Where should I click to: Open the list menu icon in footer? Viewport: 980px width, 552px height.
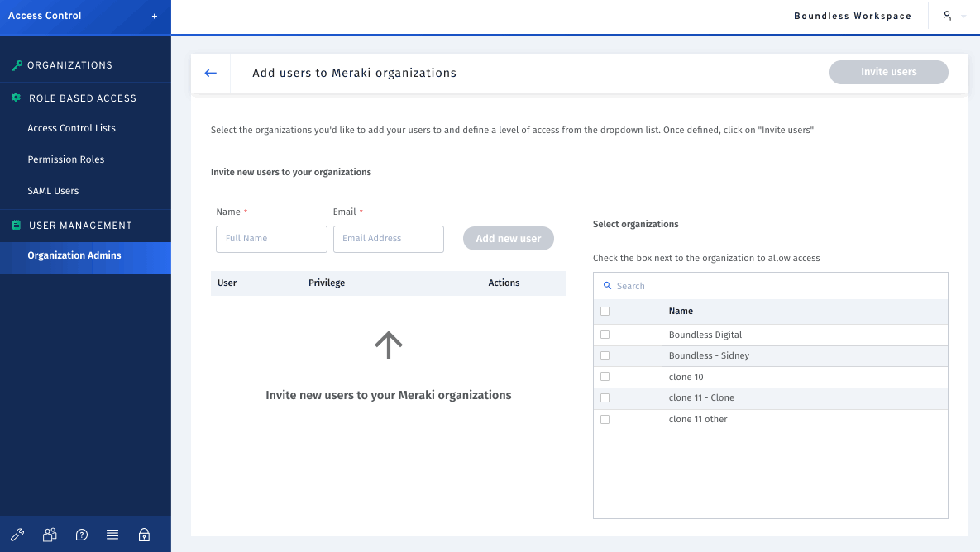pyautogui.click(x=112, y=535)
